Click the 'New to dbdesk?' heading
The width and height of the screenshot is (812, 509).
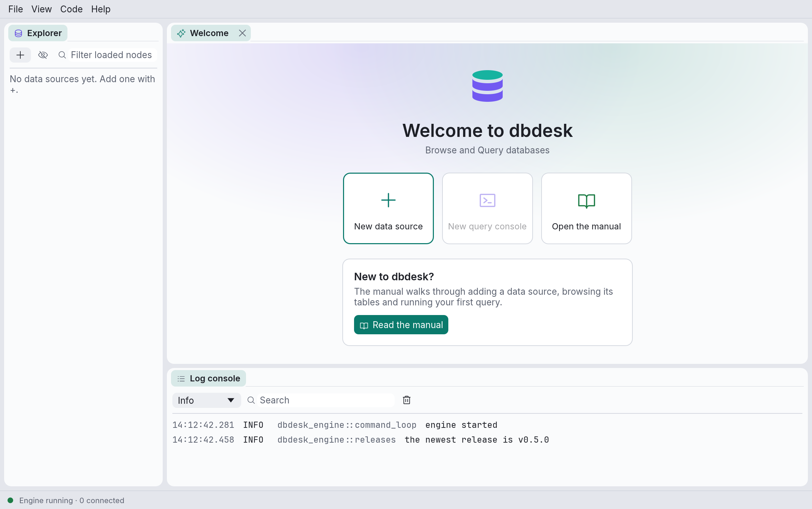click(x=394, y=277)
